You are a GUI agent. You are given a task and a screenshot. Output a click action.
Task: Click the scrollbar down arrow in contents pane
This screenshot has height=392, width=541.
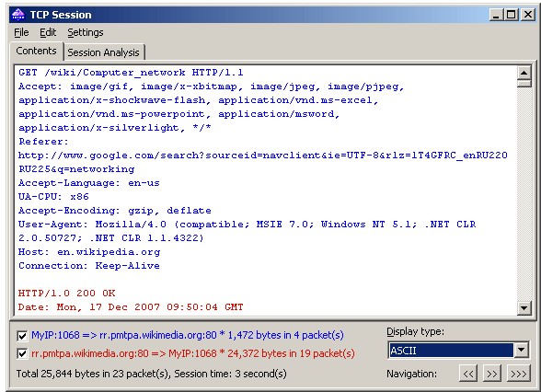[524, 307]
